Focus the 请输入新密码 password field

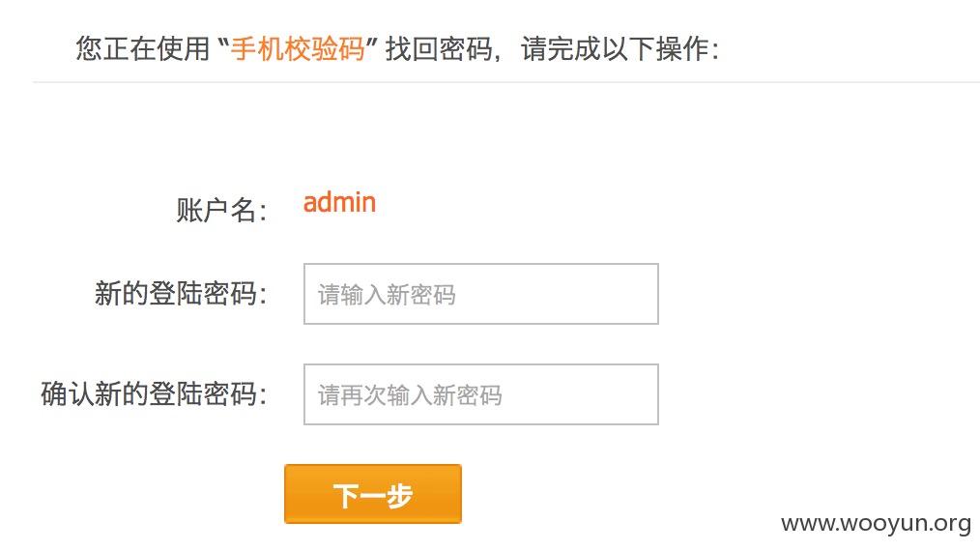click(x=481, y=294)
